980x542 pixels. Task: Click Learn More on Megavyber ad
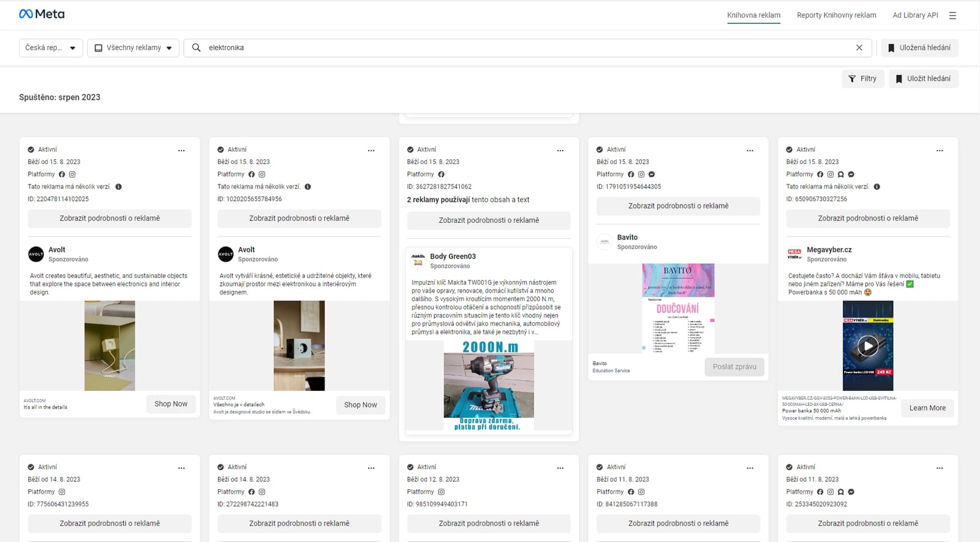point(927,408)
